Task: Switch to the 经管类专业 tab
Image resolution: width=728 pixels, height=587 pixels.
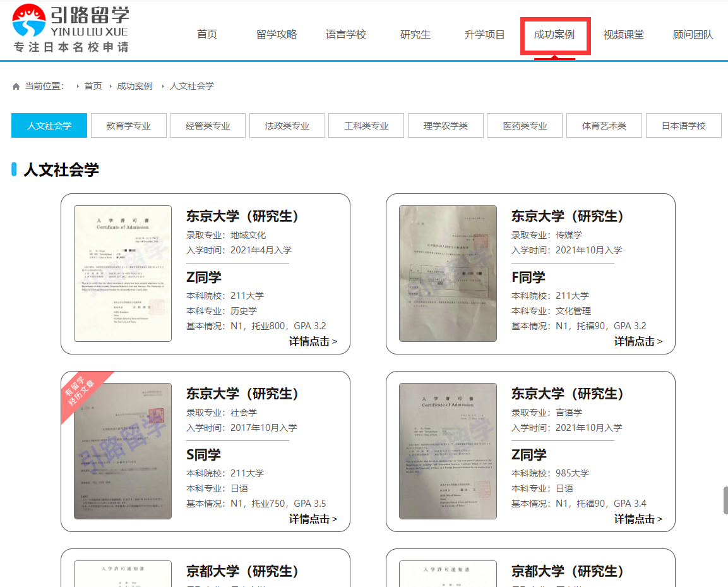Action: (x=208, y=126)
